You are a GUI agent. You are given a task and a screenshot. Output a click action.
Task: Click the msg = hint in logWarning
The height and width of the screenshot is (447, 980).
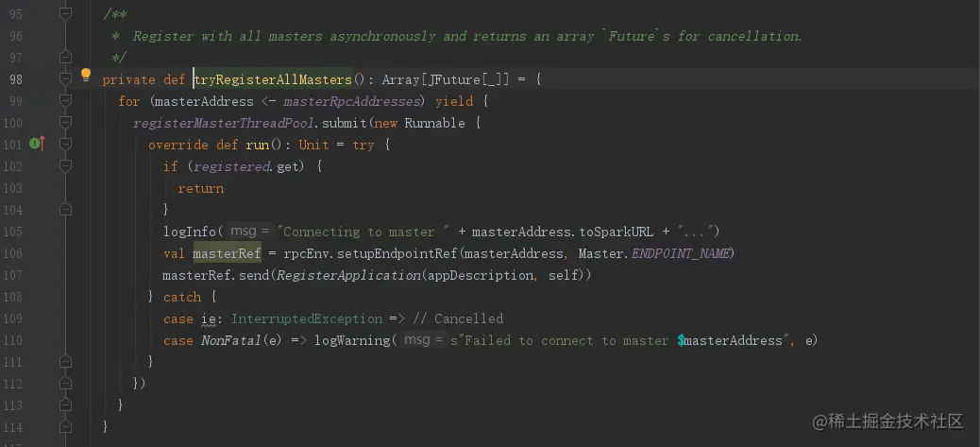coord(423,340)
